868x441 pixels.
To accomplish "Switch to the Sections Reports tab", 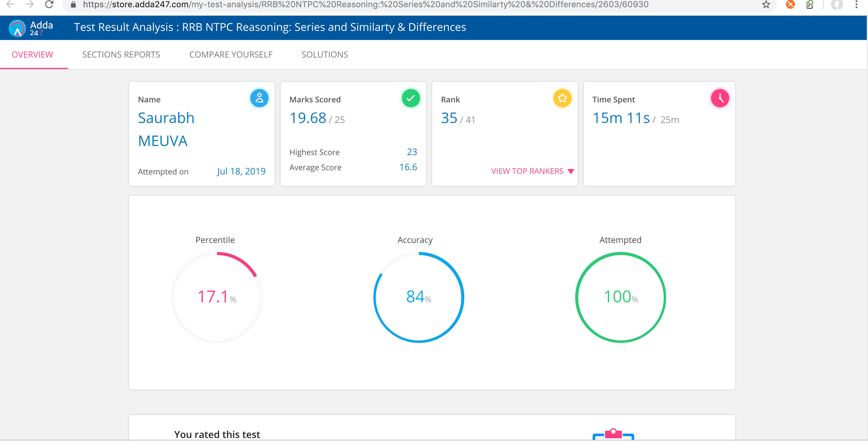I will coord(121,55).
